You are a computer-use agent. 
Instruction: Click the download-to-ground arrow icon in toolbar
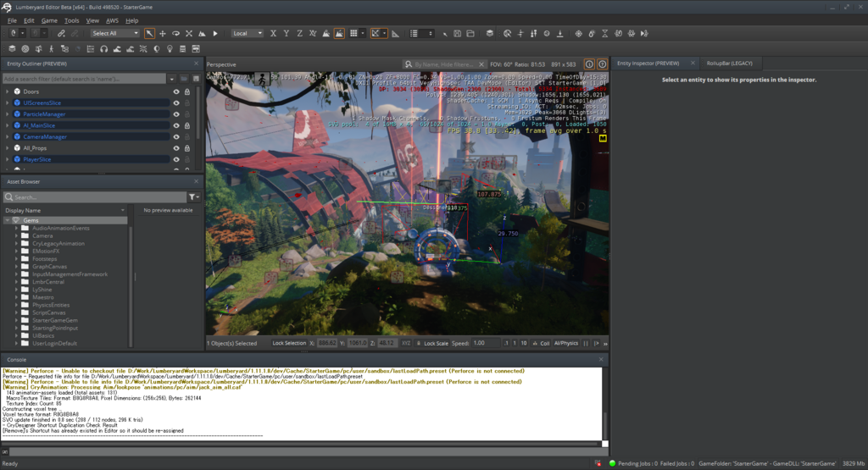point(560,33)
